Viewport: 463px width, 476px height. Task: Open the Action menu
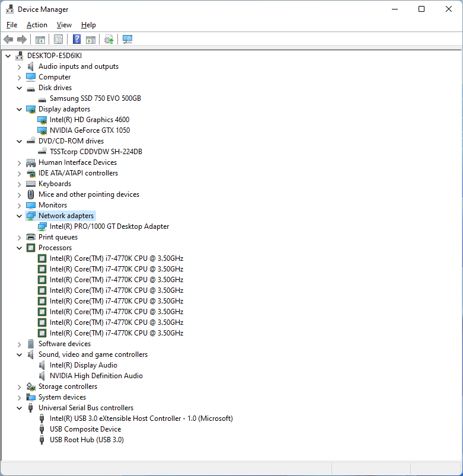(x=37, y=25)
